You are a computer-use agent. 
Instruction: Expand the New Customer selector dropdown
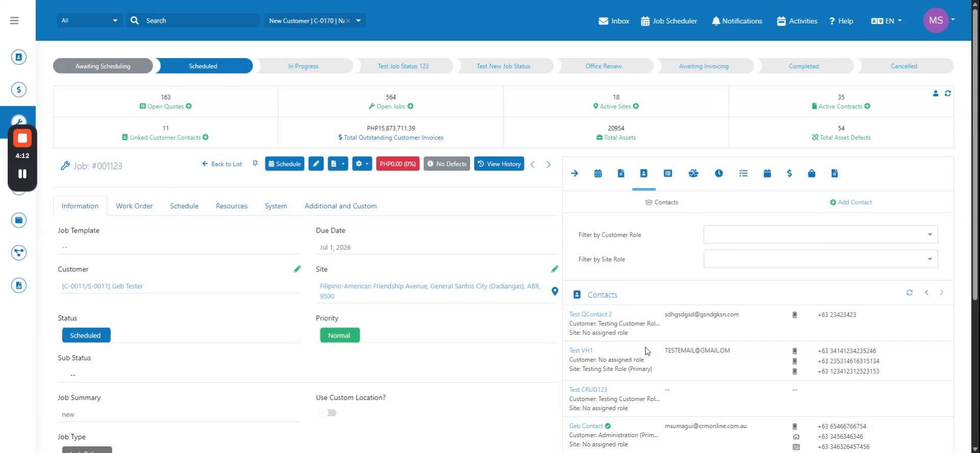point(358,20)
